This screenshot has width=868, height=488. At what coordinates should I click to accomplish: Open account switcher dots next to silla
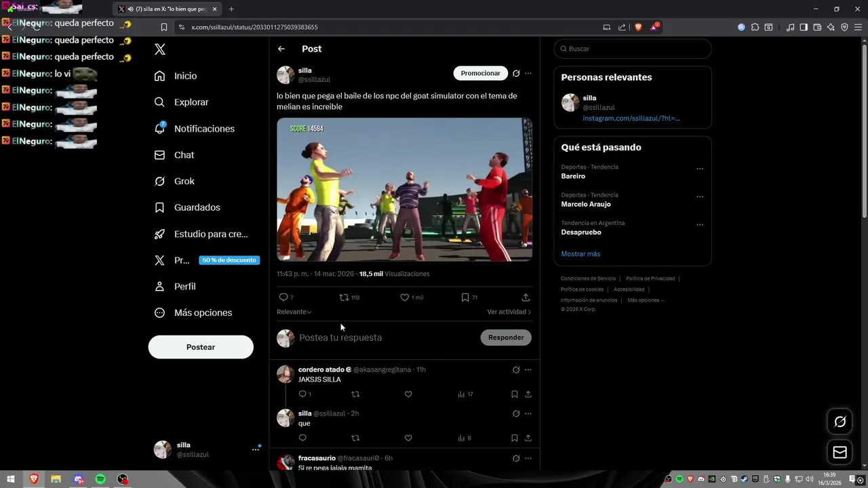pyautogui.click(x=256, y=449)
